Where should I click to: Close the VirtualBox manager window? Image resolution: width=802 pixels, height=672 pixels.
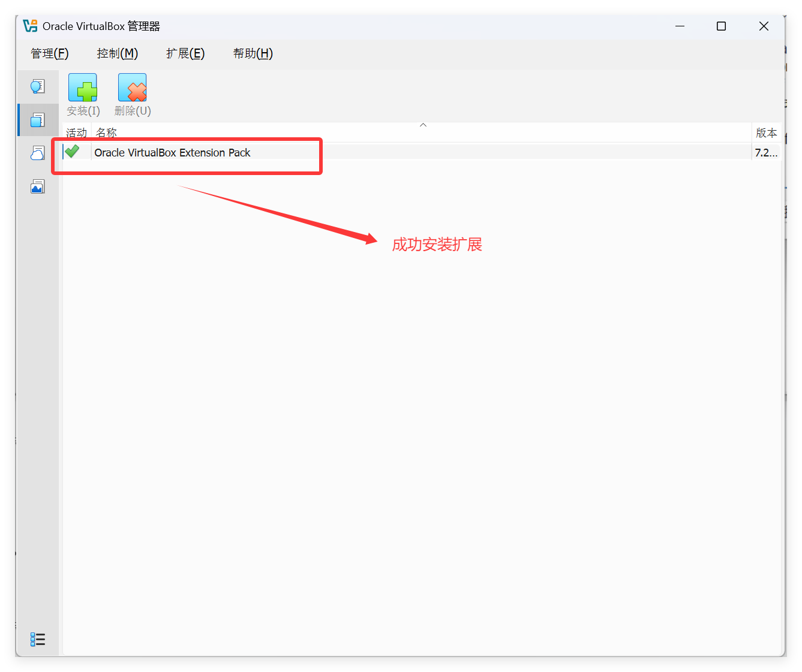(x=764, y=26)
